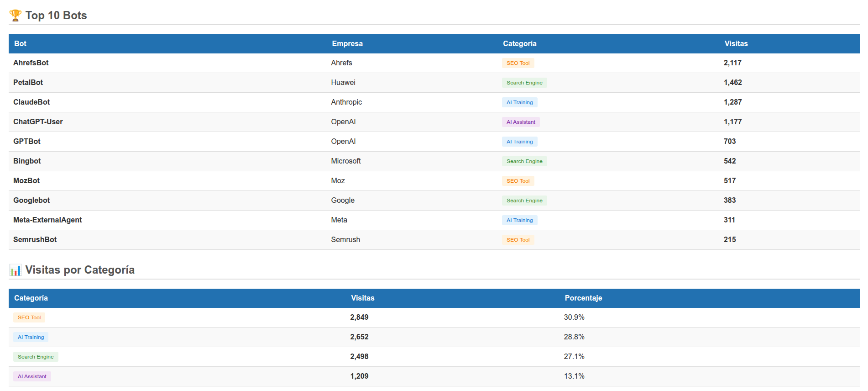Click the trophy icon beside Top 10 Bots
The height and width of the screenshot is (391, 868).
coord(15,16)
